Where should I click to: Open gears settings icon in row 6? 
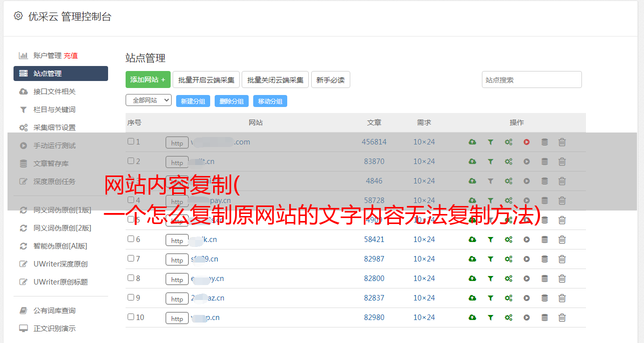[508, 239]
